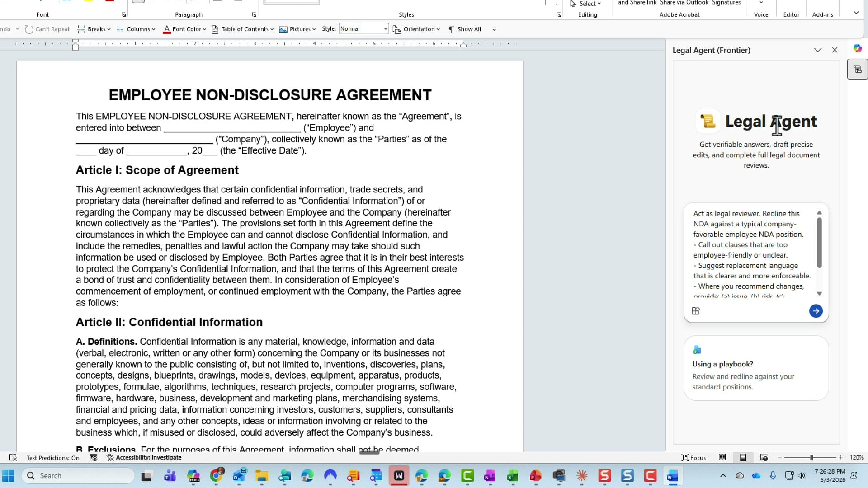Open the Copilot icon beside the Legal Agent pane
The width and height of the screenshot is (868, 488).
coord(857,48)
